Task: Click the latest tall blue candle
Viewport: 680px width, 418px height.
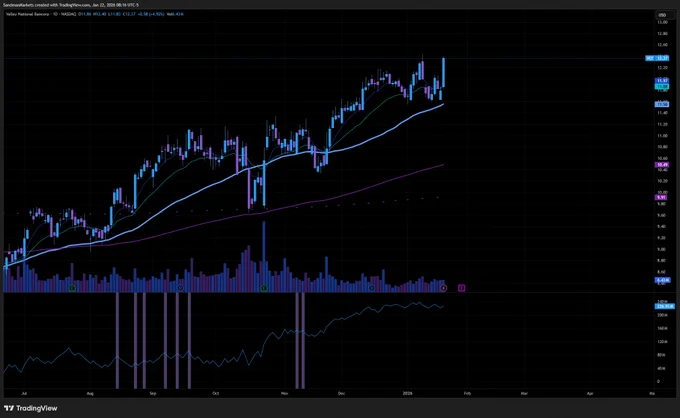Action: 443,72
